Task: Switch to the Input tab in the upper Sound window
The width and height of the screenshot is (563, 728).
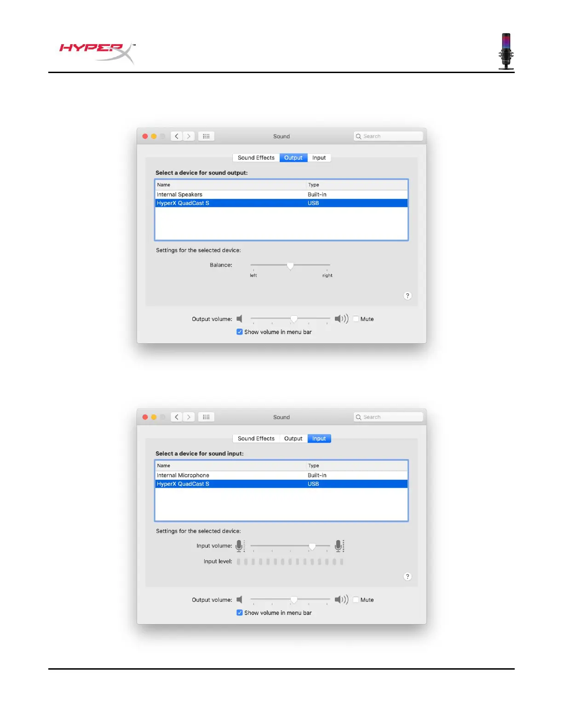Action: (x=319, y=158)
